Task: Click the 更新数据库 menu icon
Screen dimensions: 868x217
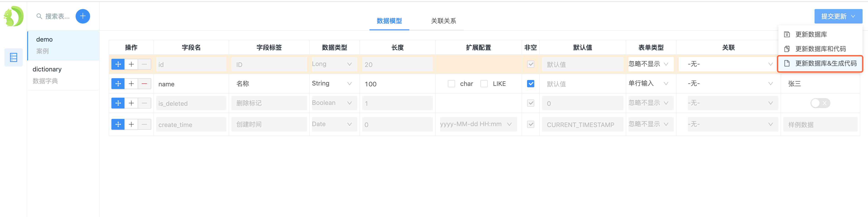Action: 787,34
